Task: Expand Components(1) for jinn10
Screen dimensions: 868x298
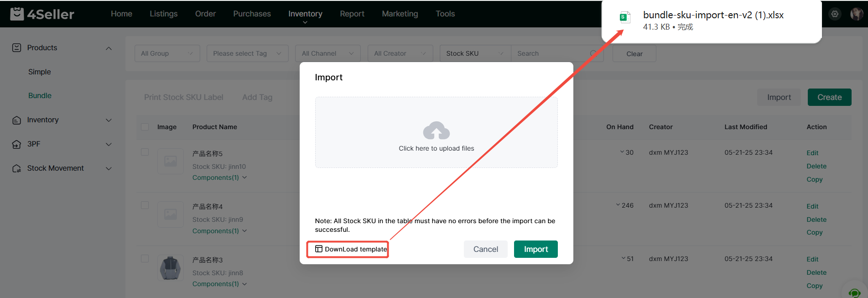Action: point(219,178)
